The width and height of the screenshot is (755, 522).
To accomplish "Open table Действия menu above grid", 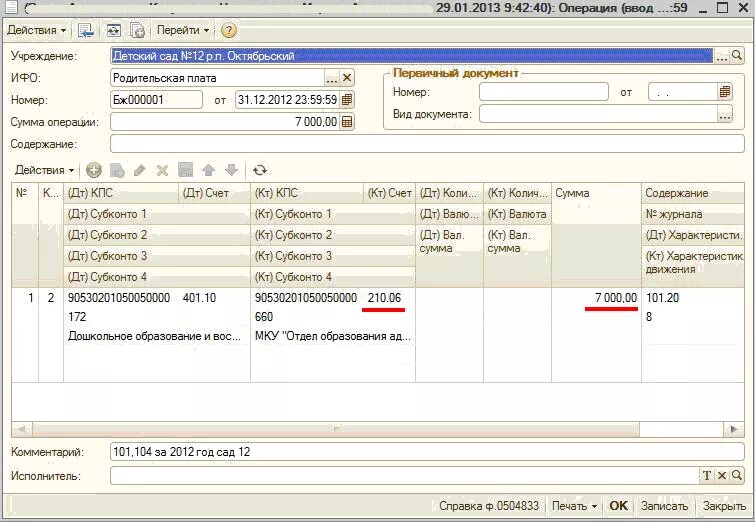I will pos(44,170).
